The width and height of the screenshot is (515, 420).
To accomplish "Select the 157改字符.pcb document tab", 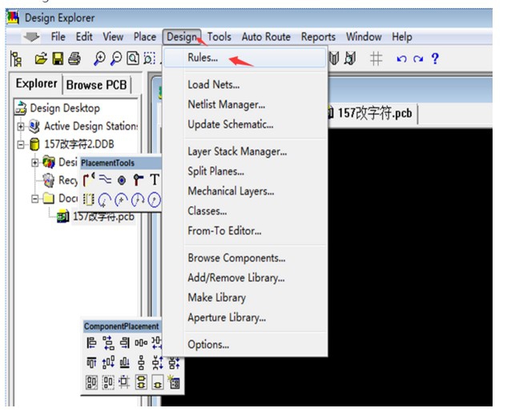I will coord(374,113).
